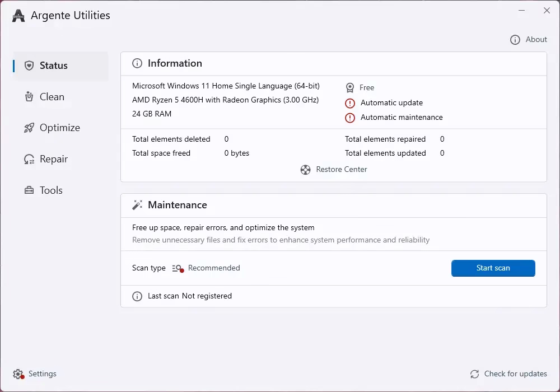
Task: Open the Scan type Recommended selector
Action: point(208,268)
